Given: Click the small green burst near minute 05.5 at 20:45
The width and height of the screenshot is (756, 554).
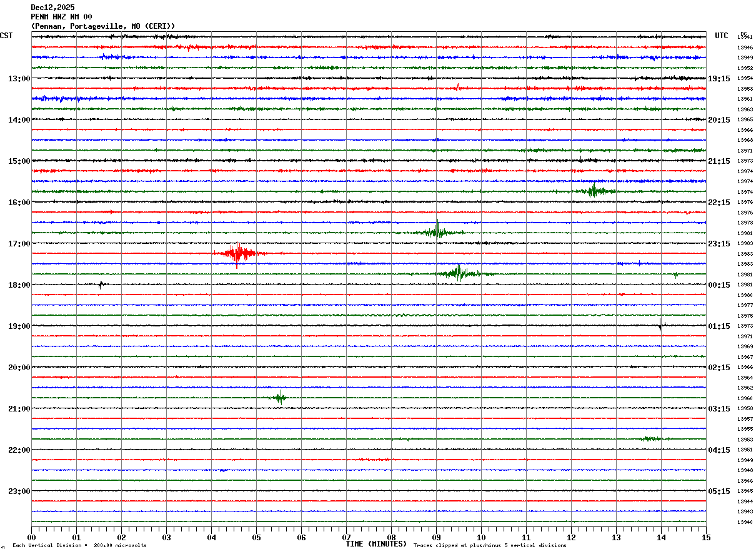Looking at the screenshot, I should coord(280,398).
